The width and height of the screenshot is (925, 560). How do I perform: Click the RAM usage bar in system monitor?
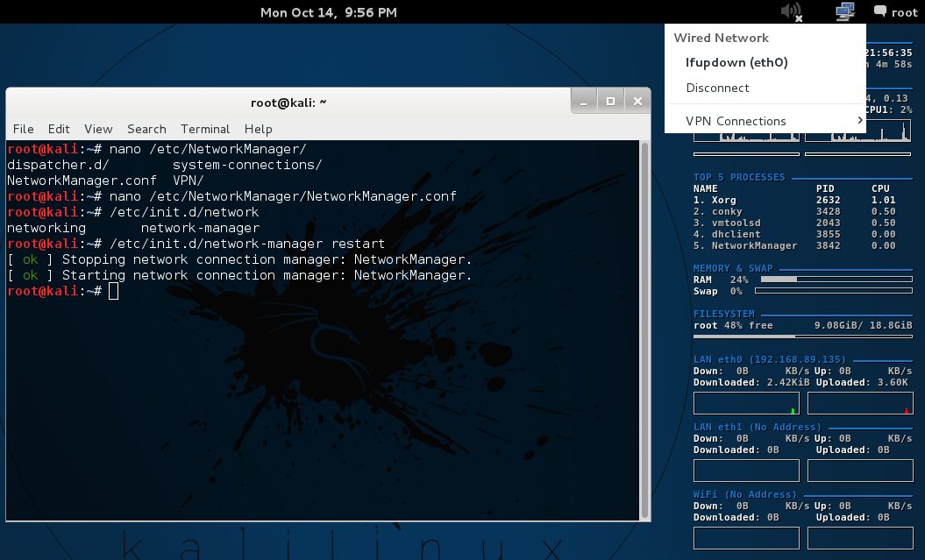pos(836,280)
